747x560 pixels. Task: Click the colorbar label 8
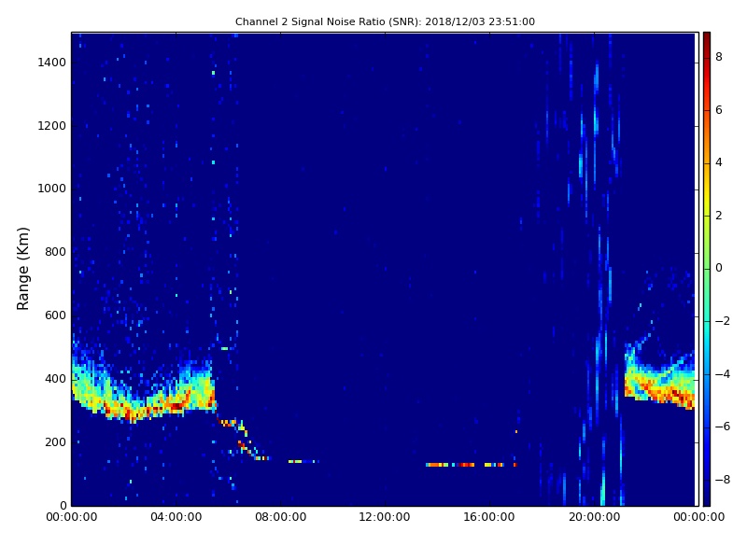point(718,57)
